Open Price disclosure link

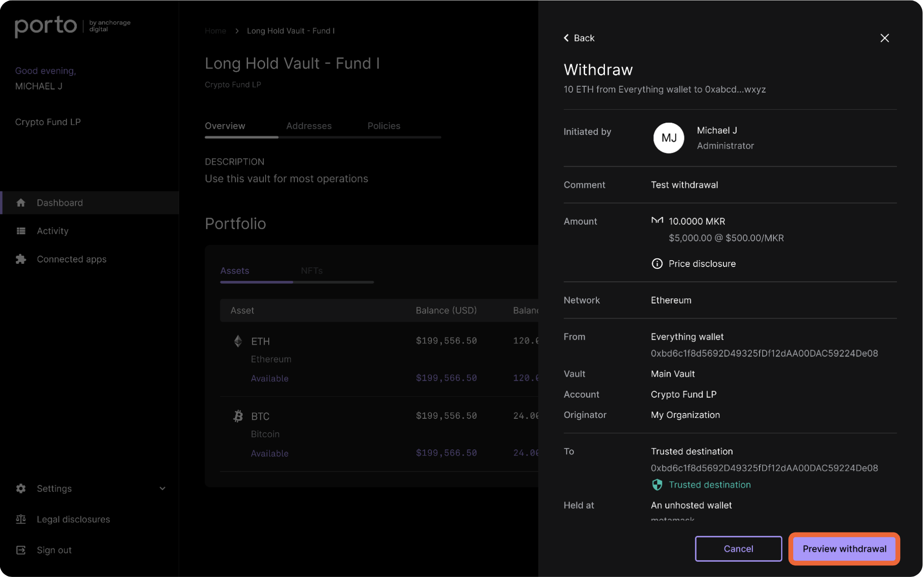pyautogui.click(x=702, y=264)
